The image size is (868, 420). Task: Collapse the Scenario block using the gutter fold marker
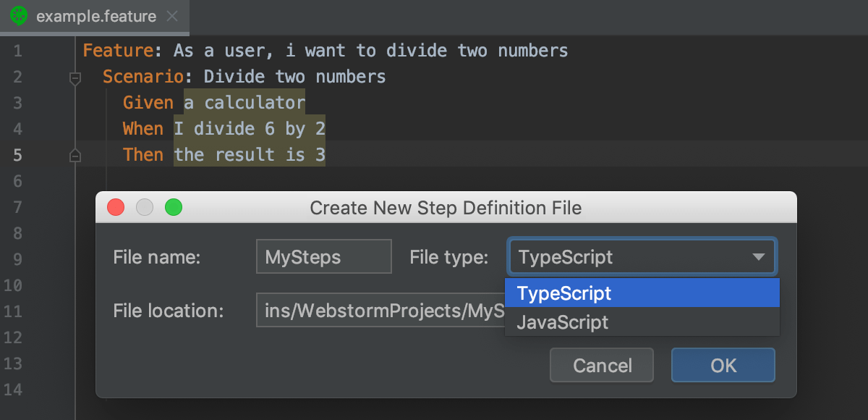pos(75,77)
